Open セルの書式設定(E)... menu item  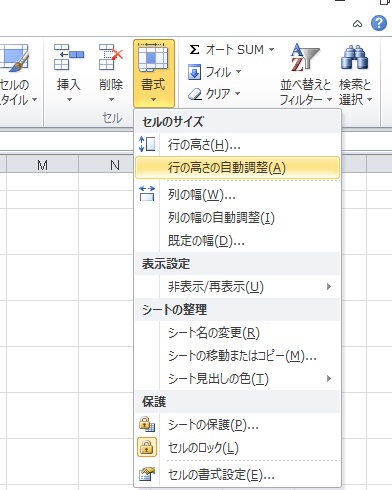click(237, 474)
